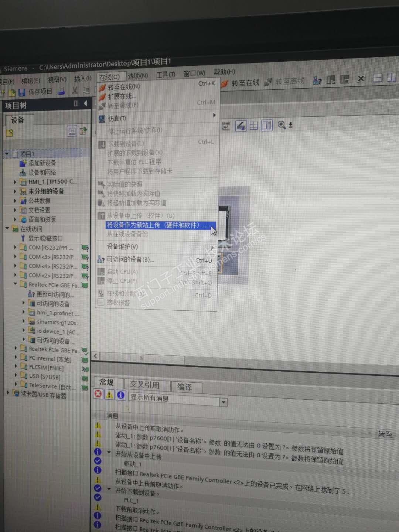Expand the COM <3> [RS232/P... node

pyautogui.click(x=15, y=256)
